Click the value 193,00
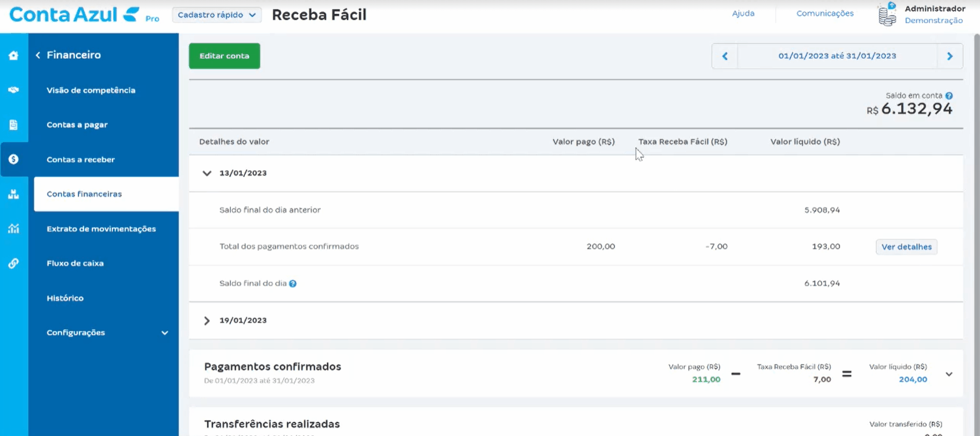This screenshot has height=436, width=980. (x=826, y=247)
